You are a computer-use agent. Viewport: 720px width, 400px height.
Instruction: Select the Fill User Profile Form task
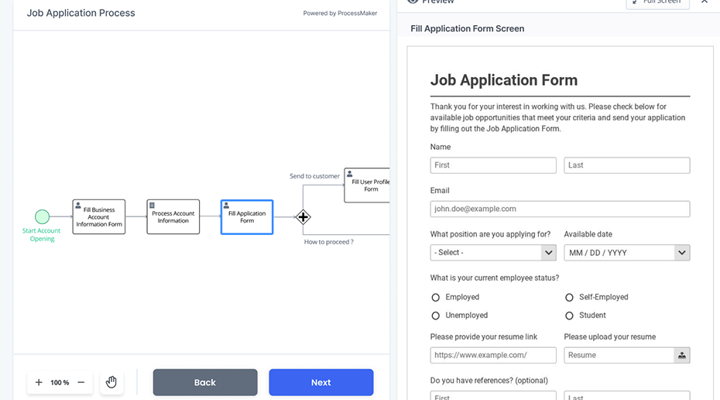pos(366,184)
